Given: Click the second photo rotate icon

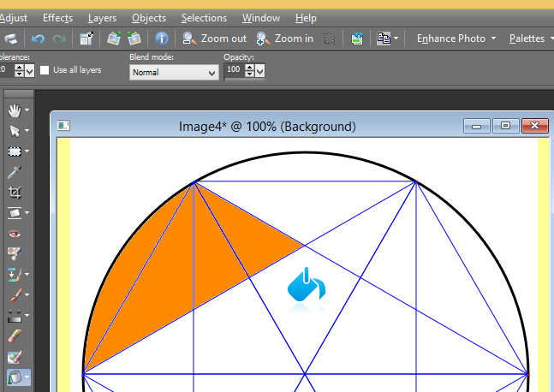Looking at the screenshot, I should tap(134, 39).
